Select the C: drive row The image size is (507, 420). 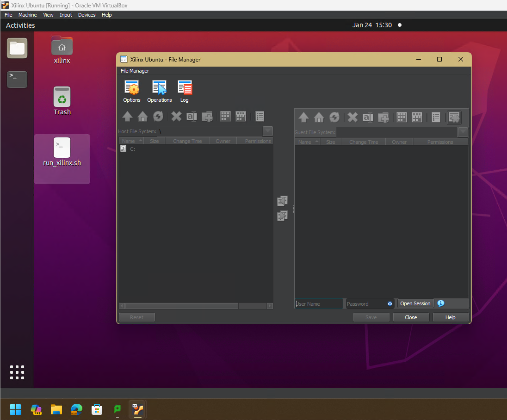pos(196,149)
